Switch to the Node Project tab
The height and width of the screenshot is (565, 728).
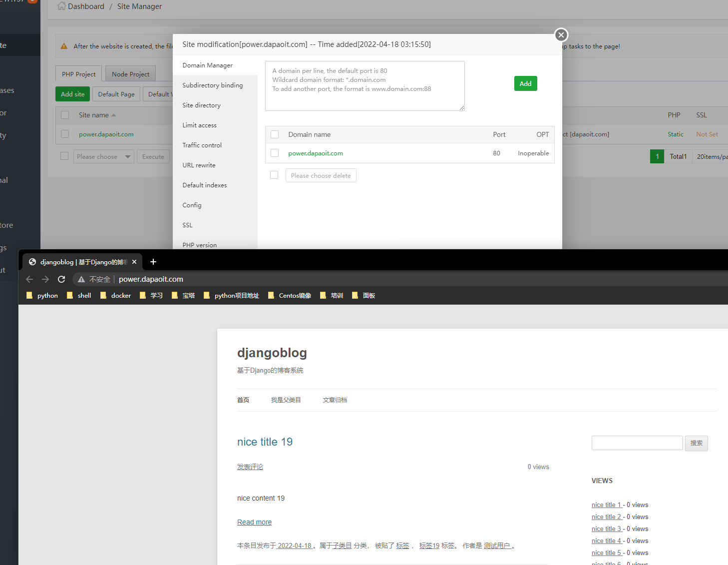(x=131, y=74)
